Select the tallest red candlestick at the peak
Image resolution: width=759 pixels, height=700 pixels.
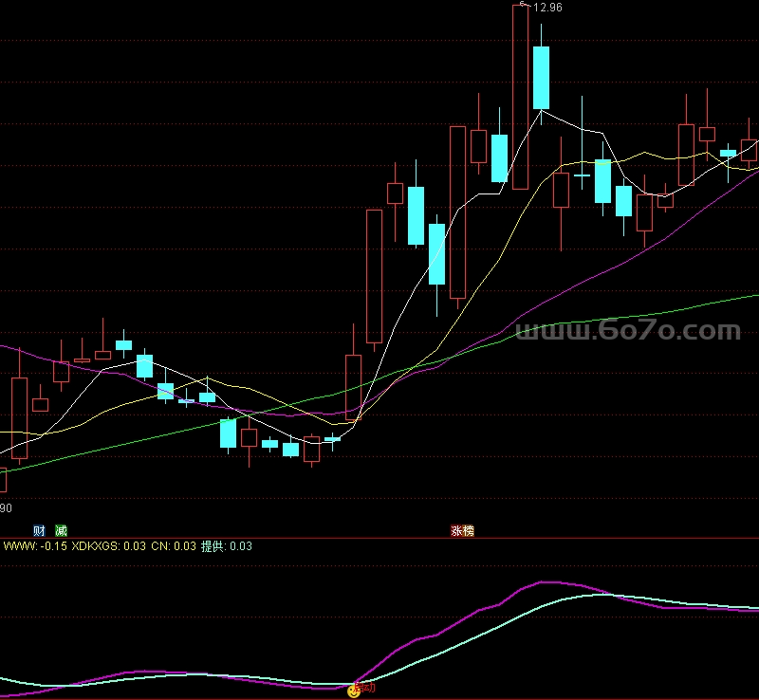click(520, 97)
